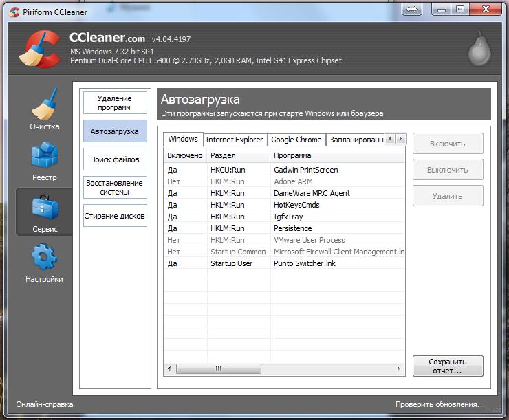509x420 pixels.
Task: Switch to the Windows tab
Action: pos(183,139)
